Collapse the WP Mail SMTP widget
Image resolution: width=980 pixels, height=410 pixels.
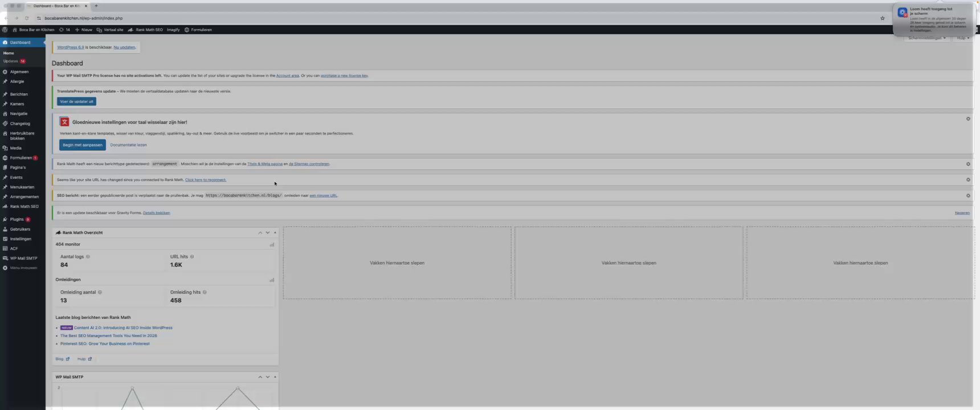275,377
